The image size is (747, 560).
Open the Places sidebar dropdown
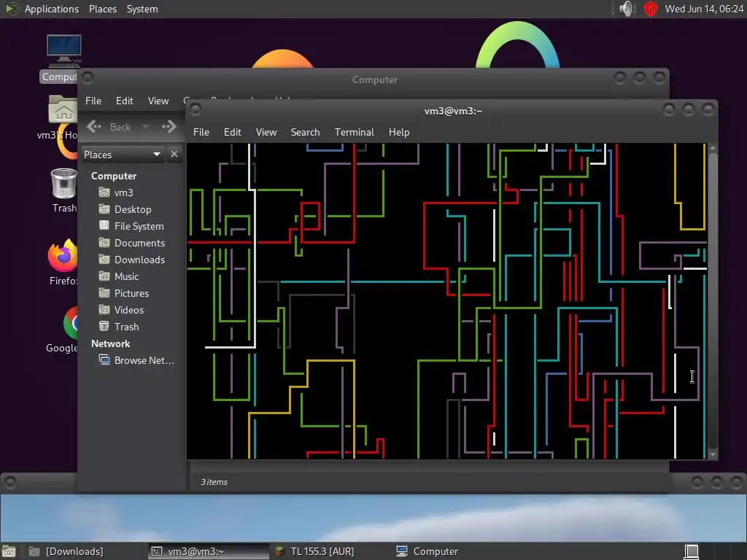[x=123, y=155]
